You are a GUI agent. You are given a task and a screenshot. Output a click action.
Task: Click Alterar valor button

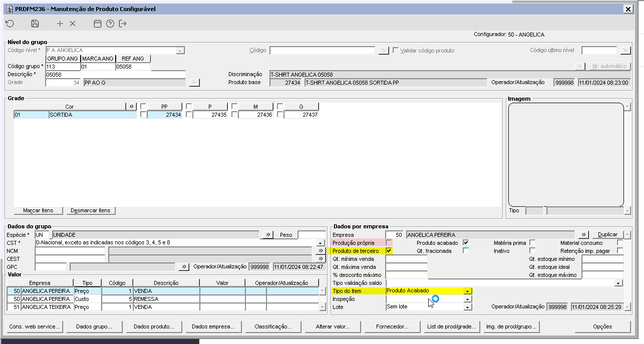click(x=333, y=326)
